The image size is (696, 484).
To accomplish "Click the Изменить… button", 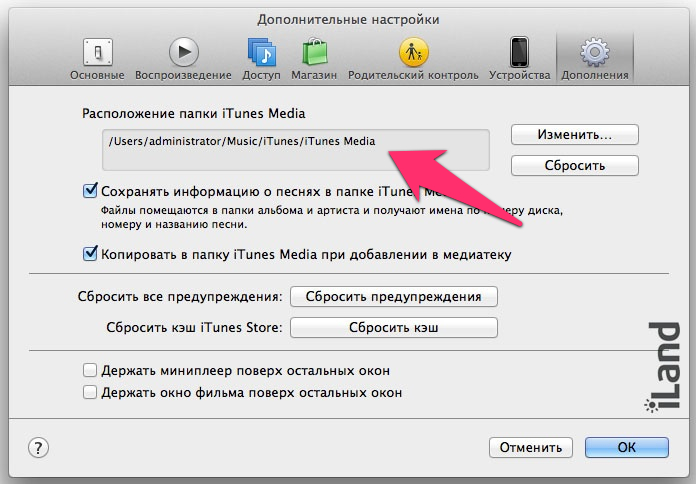I will [x=575, y=135].
